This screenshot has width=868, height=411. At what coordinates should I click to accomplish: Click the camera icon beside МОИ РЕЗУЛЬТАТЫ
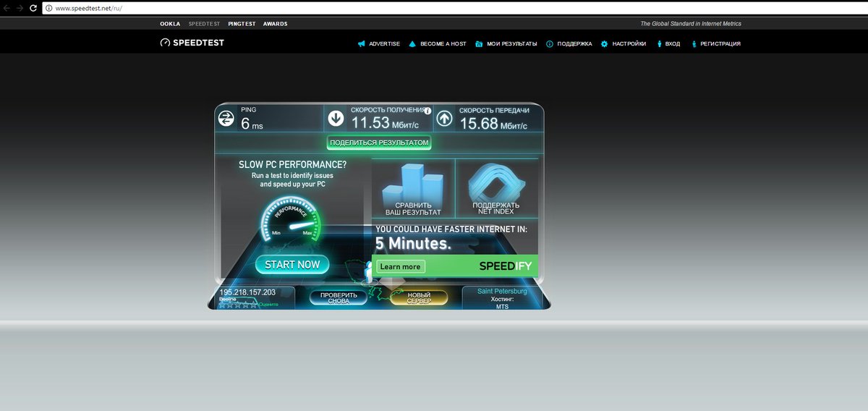click(479, 44)
